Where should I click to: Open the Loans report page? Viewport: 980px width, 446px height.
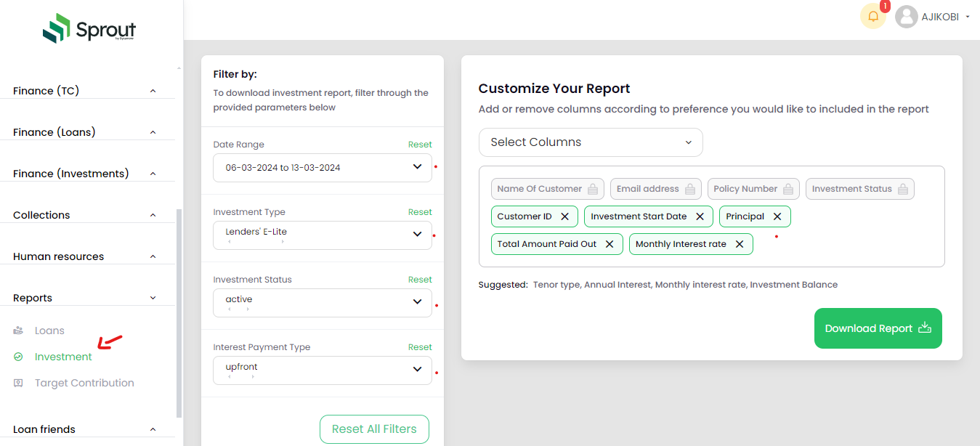49,331
